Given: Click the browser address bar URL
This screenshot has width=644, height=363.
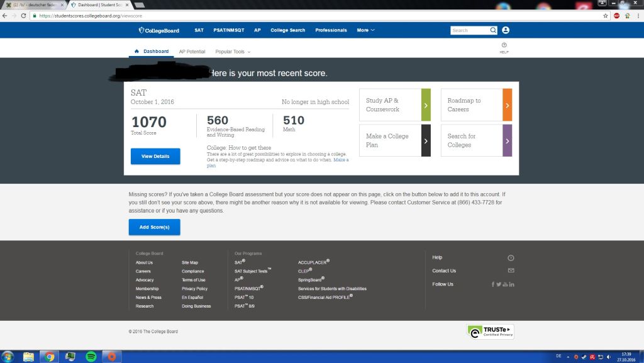Looking at the screenshot, I should 91,16.
